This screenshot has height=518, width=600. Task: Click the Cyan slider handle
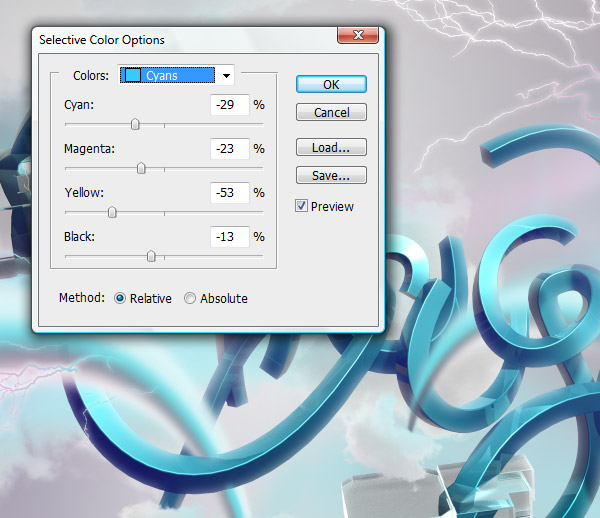[x=135, y=124]
